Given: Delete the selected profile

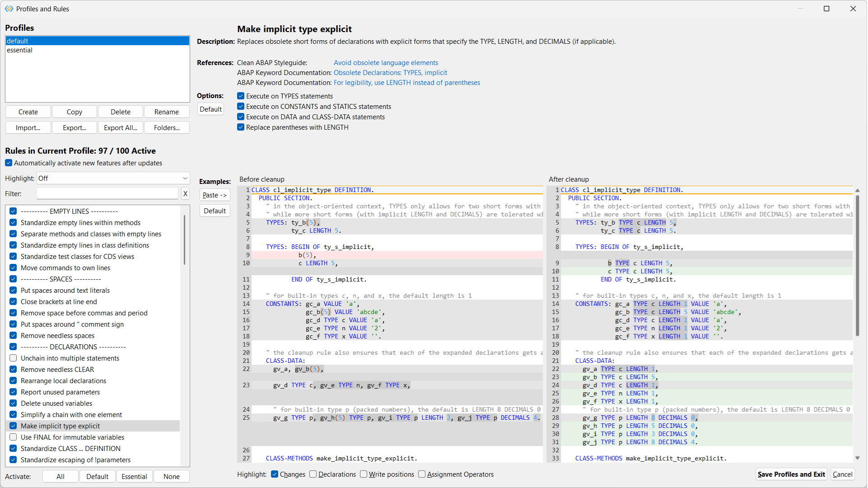Looking at the screenshot, I should [x=121, y=112].
